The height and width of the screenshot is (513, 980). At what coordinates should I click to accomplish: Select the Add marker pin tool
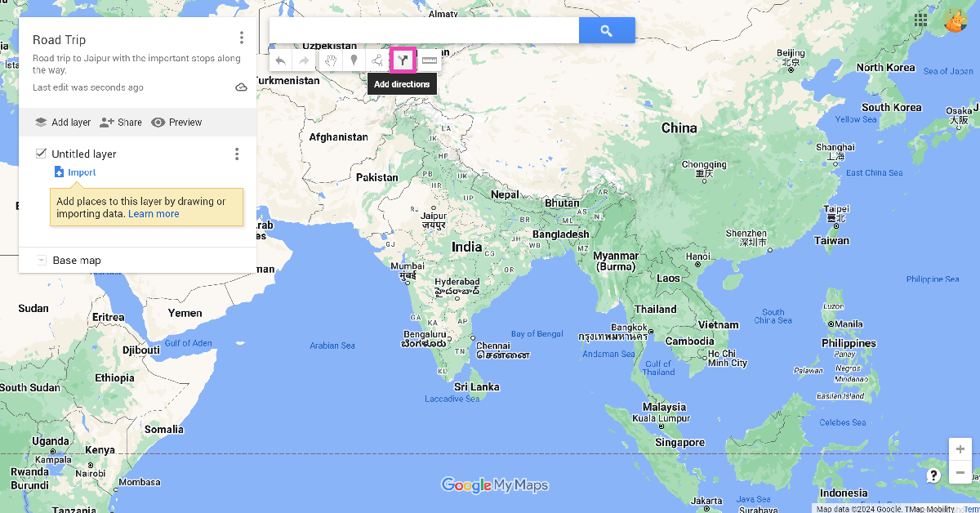(354, 60)
